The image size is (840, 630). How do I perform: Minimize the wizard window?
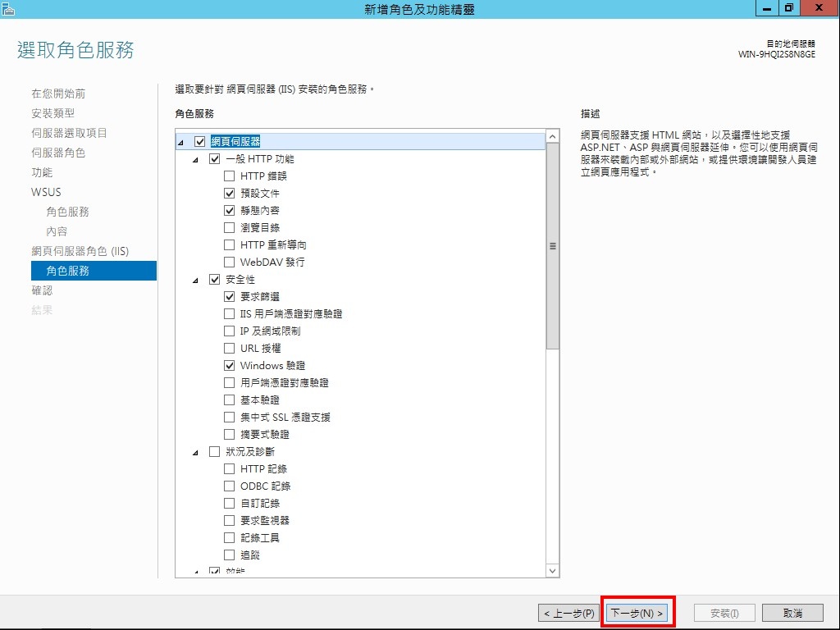[x=768, y=8]
